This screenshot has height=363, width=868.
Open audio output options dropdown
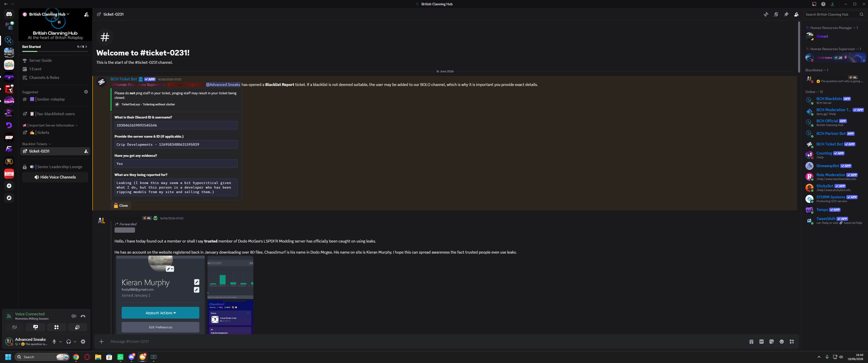click(75, 342)
